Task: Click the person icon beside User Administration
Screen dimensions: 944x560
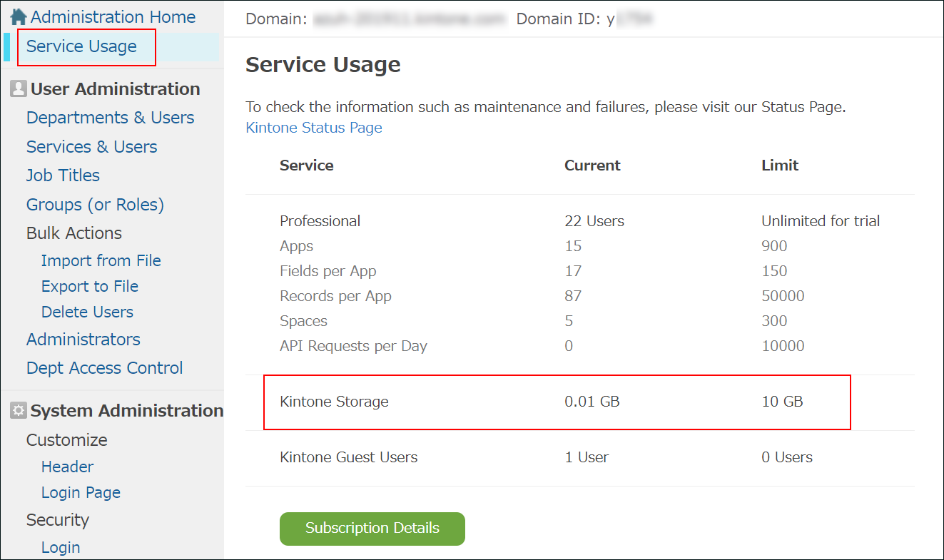Action: [17, 88]
